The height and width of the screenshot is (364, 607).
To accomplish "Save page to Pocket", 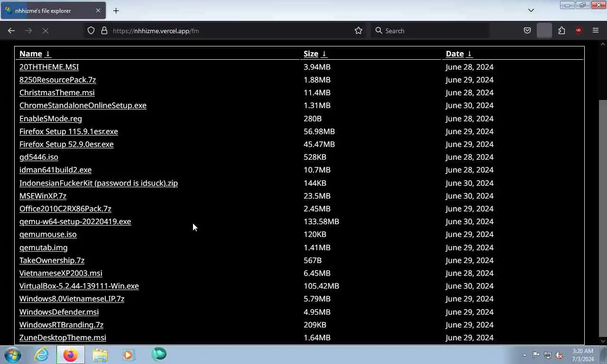I will [527, 30].
